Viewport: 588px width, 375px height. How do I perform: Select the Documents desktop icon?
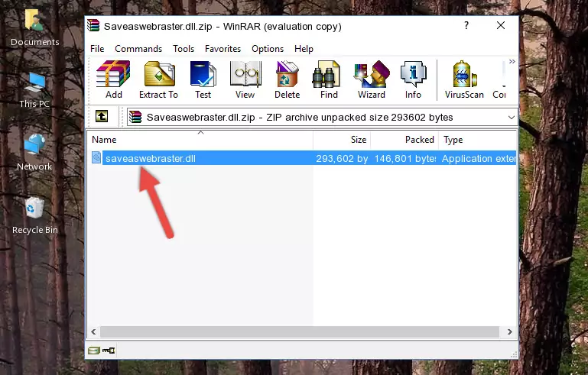click(x=34, y=28)
